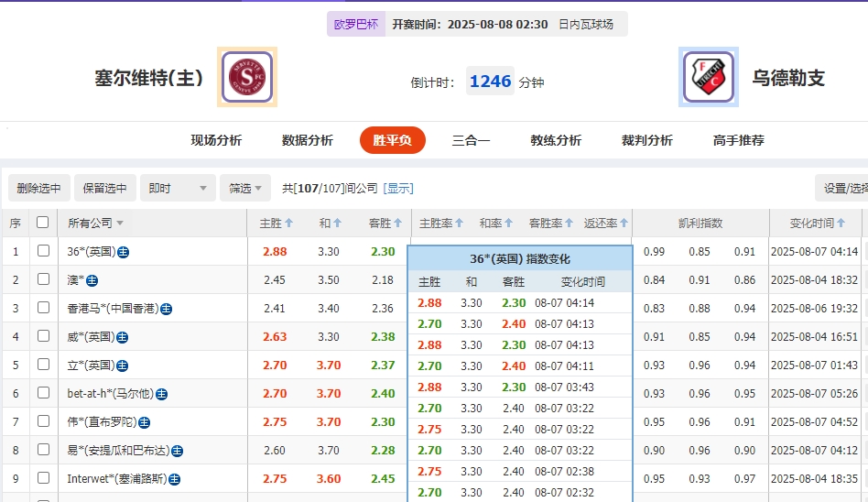Viewport: 868px width, 502px height.
Task: Check the box for row 1 36*(英国)
Action: (x=43, y=251)
